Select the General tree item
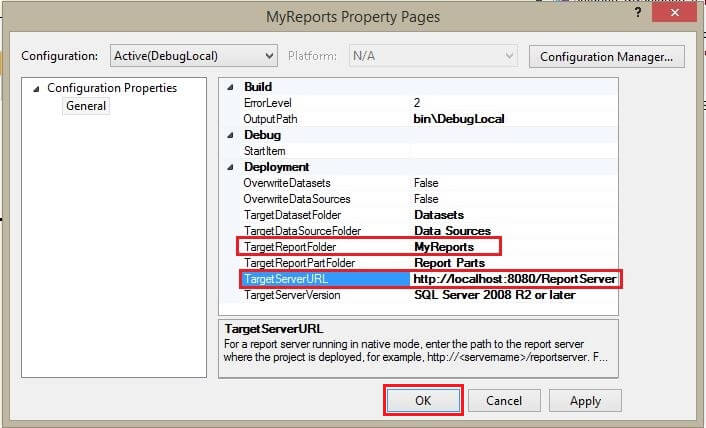This screenshot has height=428, width=706. pyautogui.click(x=86, y=106)
